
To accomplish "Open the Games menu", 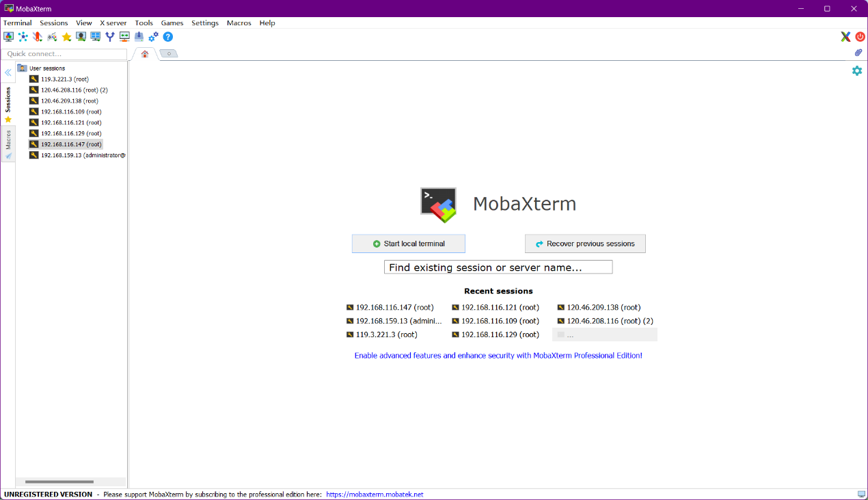I will coord(172,23).
